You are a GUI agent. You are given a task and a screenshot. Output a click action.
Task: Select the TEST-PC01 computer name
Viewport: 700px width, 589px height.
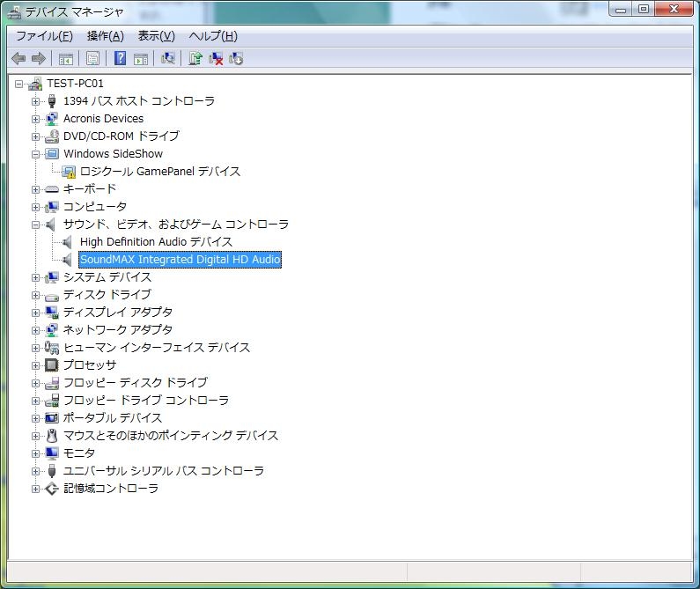point(75,84)
